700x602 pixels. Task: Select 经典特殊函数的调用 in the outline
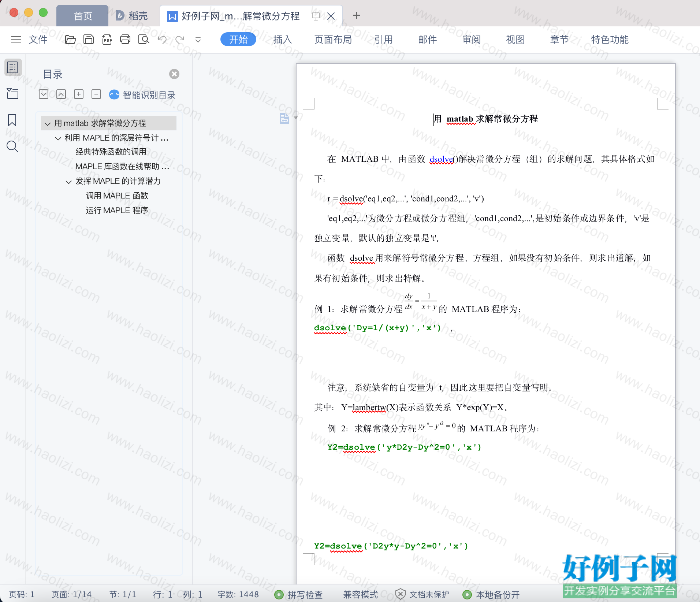click(x=111, y=152)
